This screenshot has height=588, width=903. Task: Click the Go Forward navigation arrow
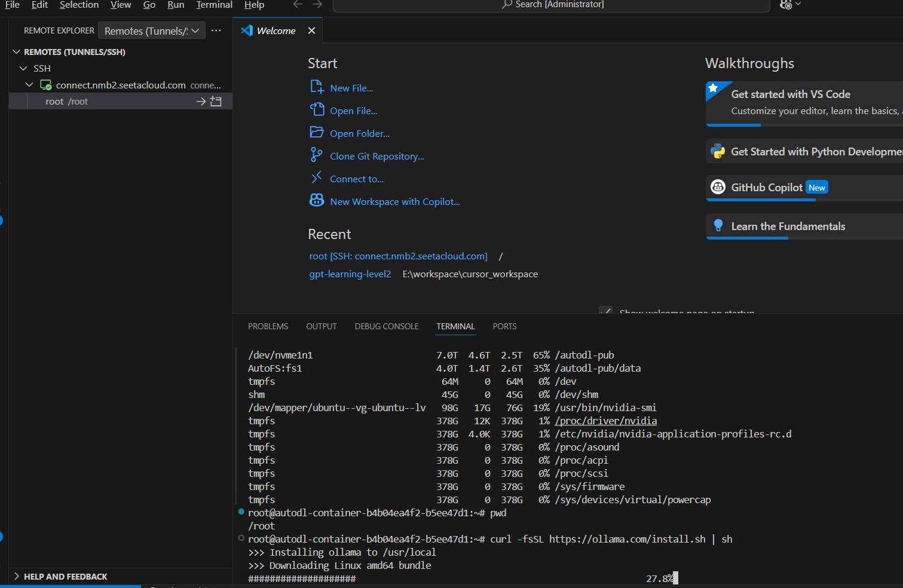tap(317, 5)
